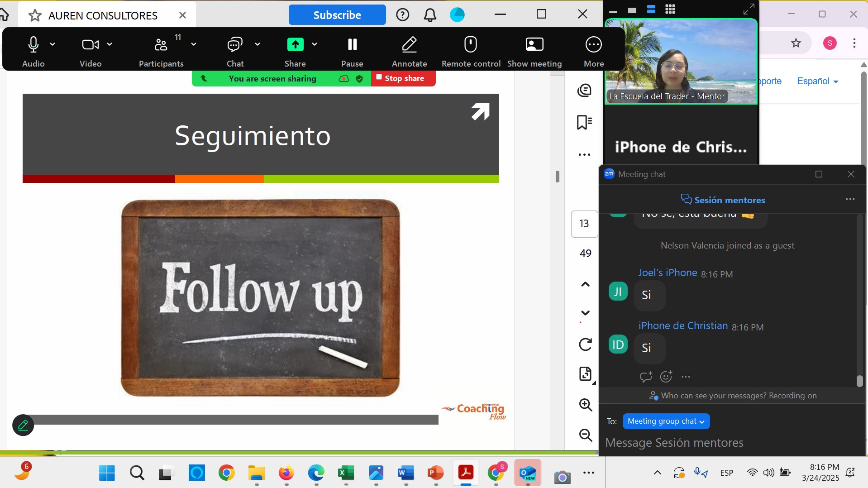Image resolution: width=868 pixels, height=488 pixels.
Task: Click the blue Subscribe button
Action: click(x=337, y=15)
